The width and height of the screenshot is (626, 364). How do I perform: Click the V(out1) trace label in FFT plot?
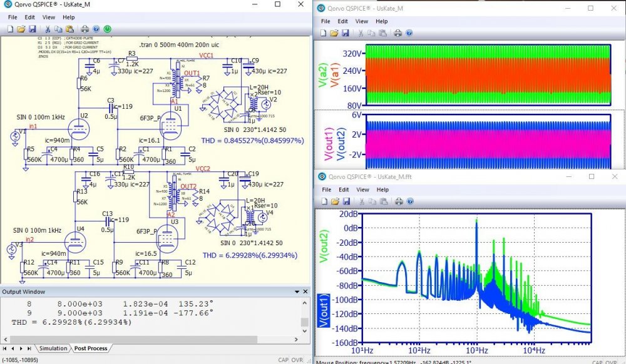tap(325, 311)
